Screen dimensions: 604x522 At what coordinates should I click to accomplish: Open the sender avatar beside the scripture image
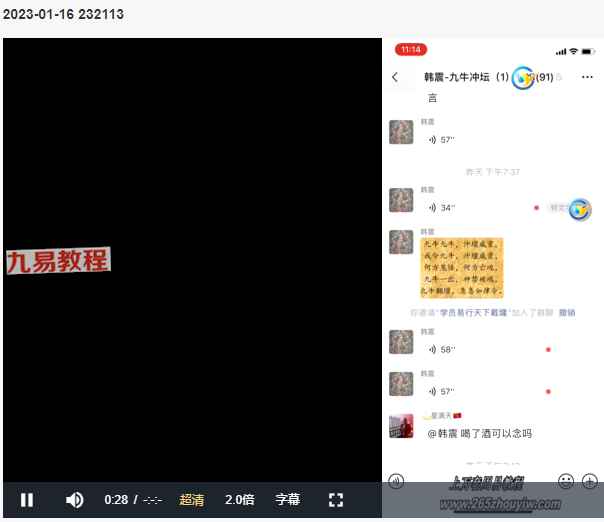pos(401,242)
